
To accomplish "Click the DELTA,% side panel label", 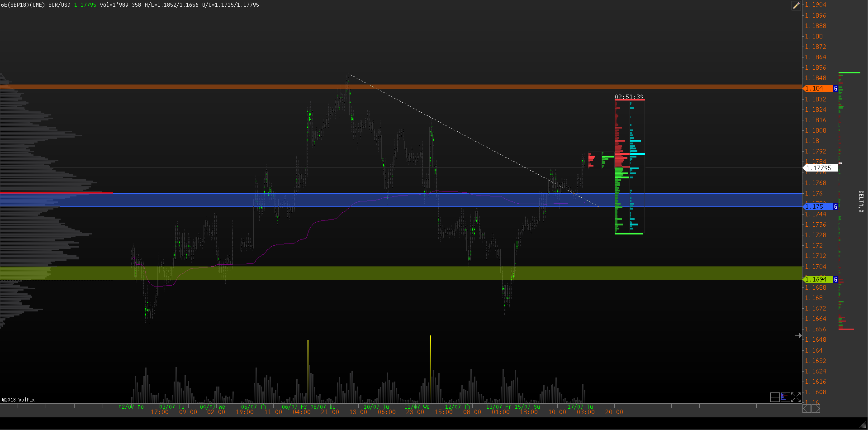I will point(861,201).
